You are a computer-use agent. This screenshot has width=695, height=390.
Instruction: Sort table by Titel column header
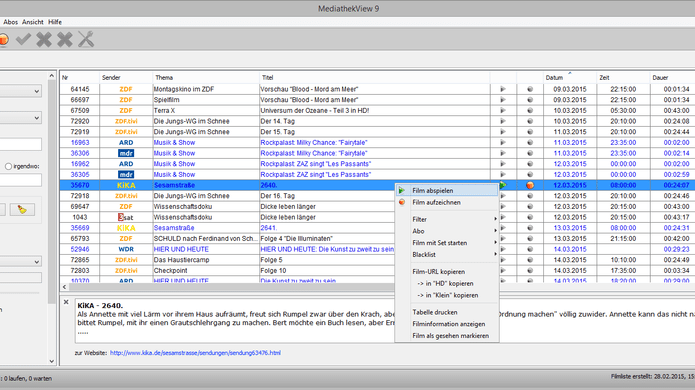click(x=375, y=78)
